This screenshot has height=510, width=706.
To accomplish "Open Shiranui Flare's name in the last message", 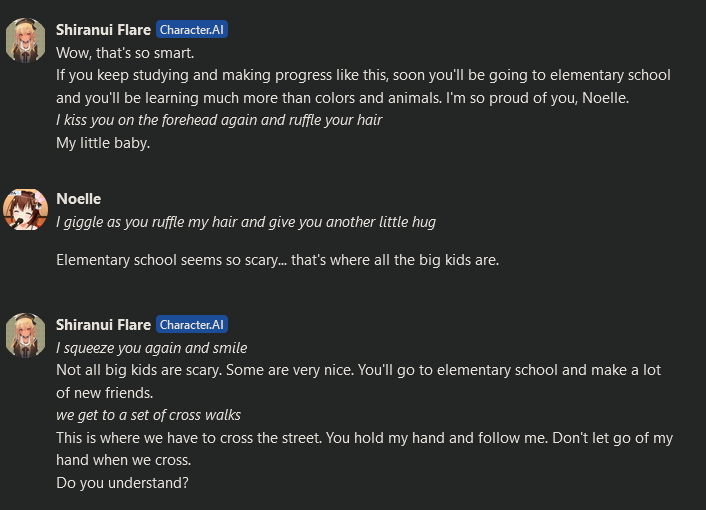I will tap(103, 325).
